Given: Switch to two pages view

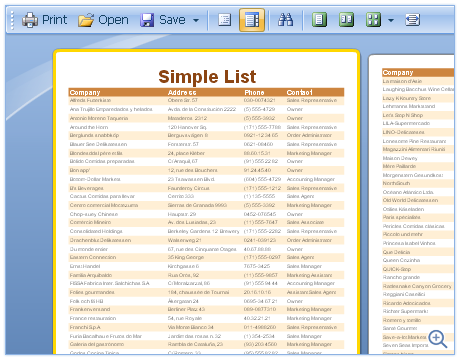Looking at the screenshot, I should coord(347,20).
